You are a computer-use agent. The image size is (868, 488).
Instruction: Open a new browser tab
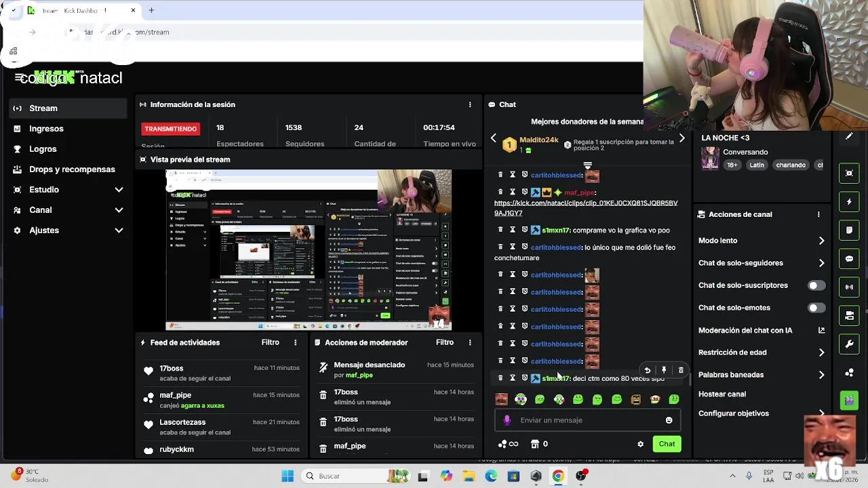[x=151, y=10]
